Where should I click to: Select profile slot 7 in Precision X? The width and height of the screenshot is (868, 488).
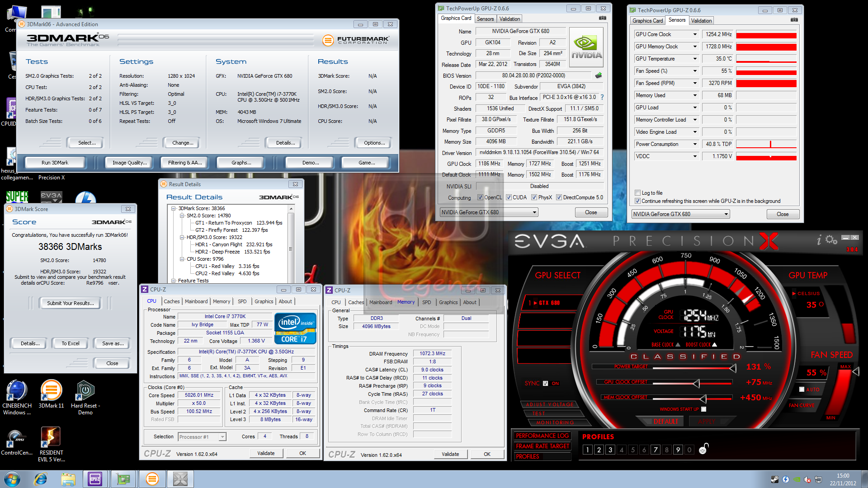click(656, 450)
